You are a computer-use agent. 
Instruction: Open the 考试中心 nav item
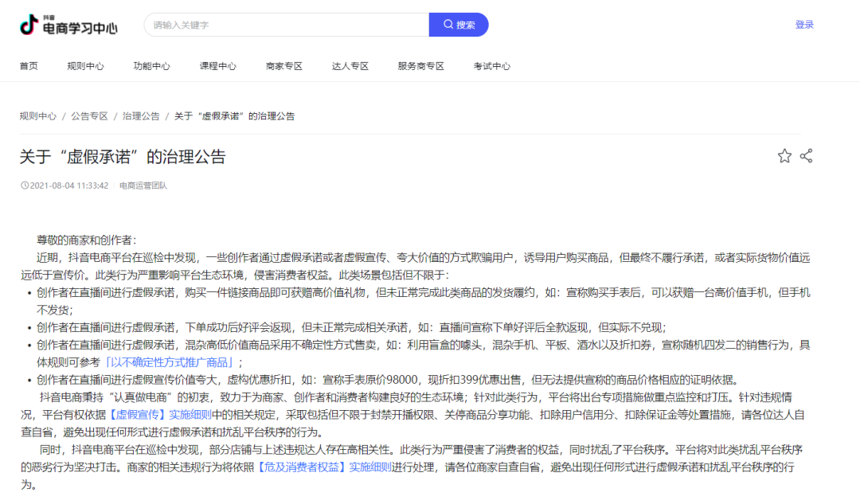click(x=492, y=66)
